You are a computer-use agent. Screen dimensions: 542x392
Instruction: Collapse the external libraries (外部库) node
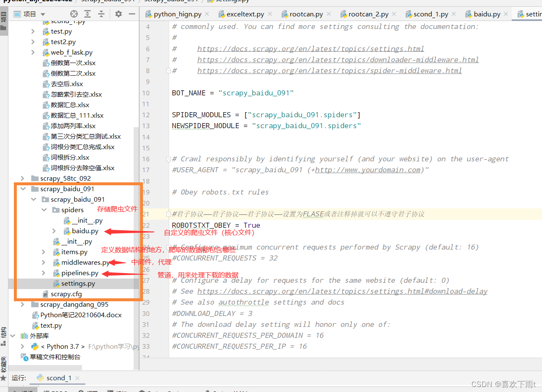coord(12,336)
